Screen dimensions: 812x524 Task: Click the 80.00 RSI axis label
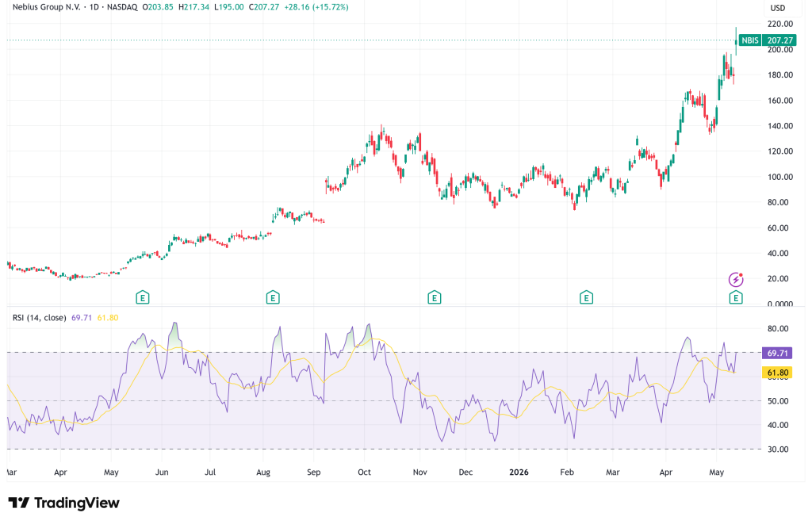tap(778, 329)
